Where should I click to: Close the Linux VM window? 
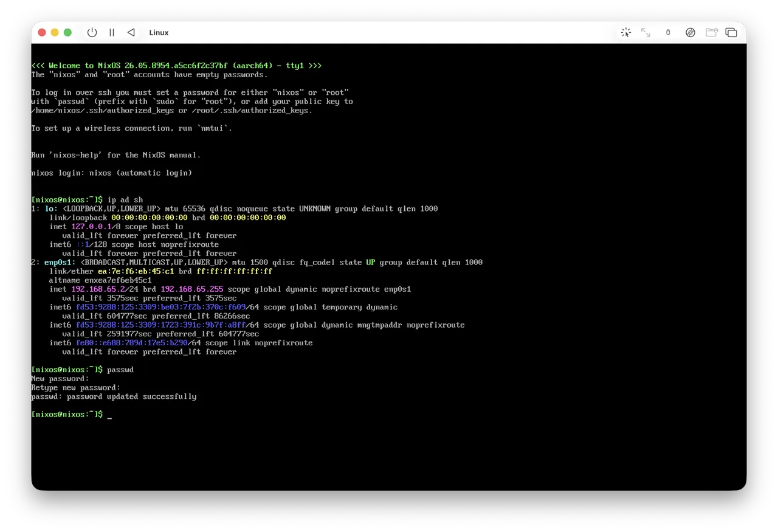[42, 32]
